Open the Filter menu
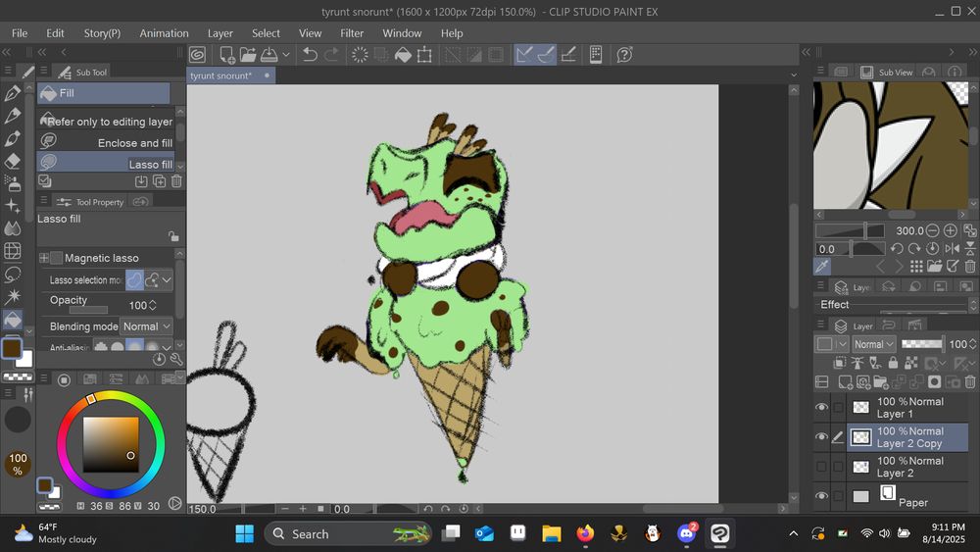Image resolution: width=980 pixels, height=552 pixels. [x=352, y=33]
